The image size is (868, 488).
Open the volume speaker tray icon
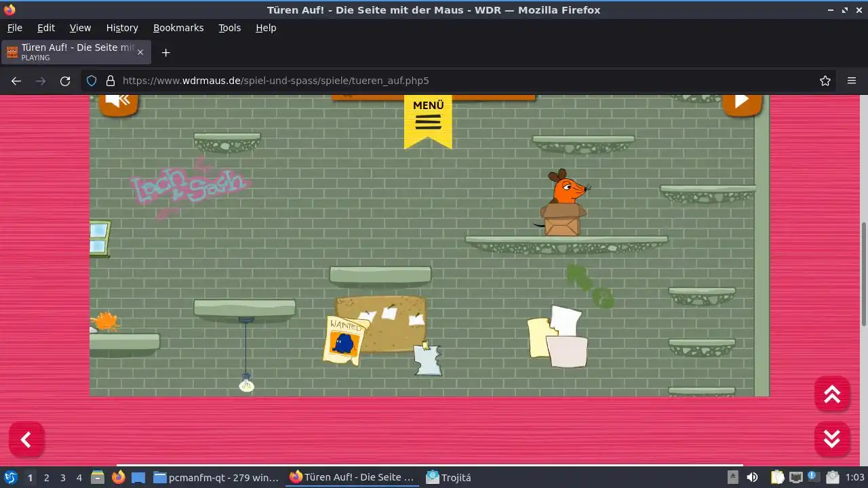point(752,477)
